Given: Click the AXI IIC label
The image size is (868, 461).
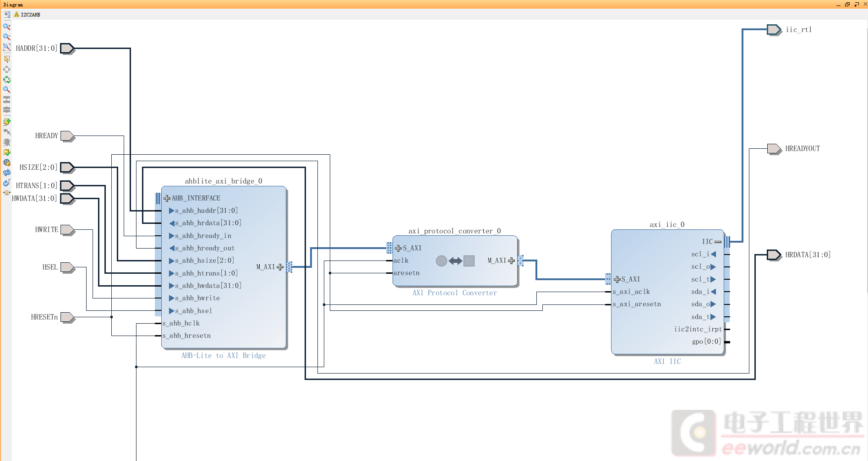Looking at the screenshot, I should [667, 362].
